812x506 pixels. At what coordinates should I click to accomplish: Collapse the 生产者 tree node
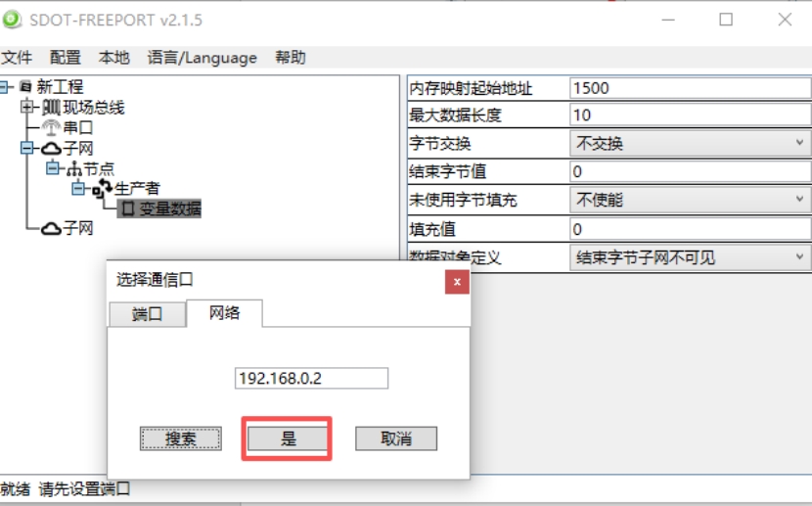click(78, 189)
